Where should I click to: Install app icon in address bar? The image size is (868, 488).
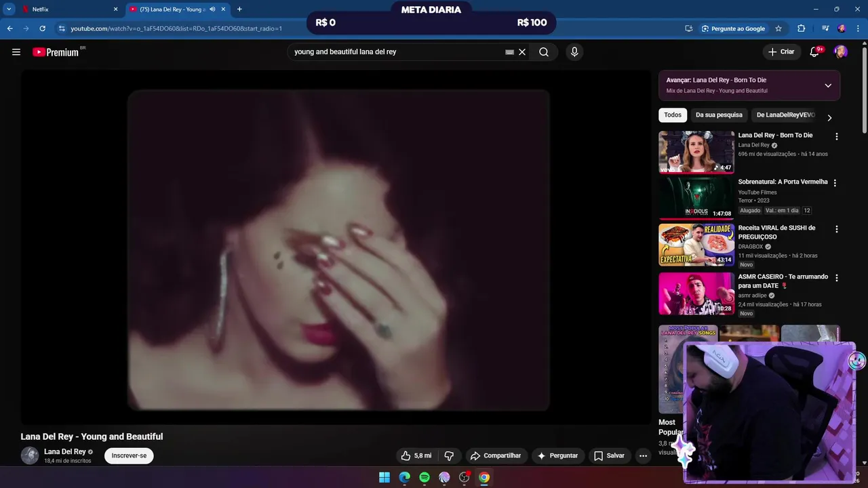coord(688,28)
